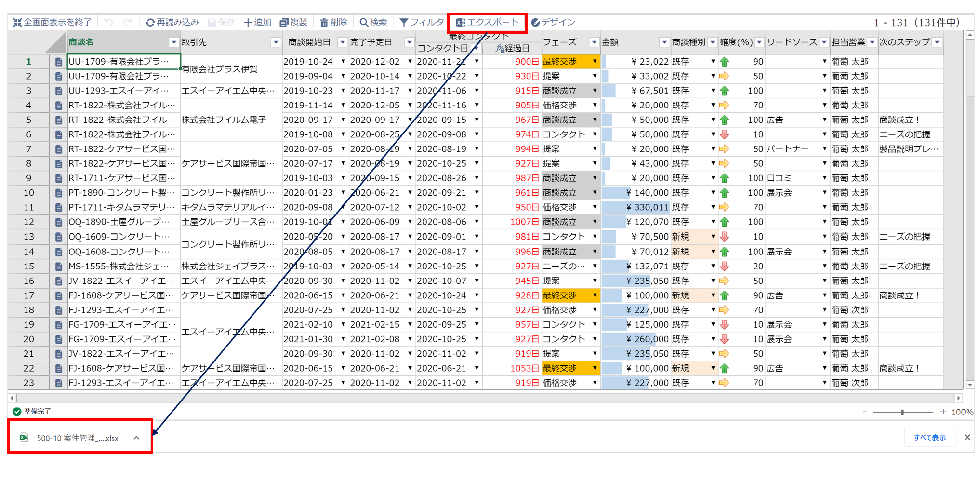Image resolution: width=980 pixels, height=481 pixels.
Task: Select cell ¥ 260,000 in row 20
Action: (636, 339)
